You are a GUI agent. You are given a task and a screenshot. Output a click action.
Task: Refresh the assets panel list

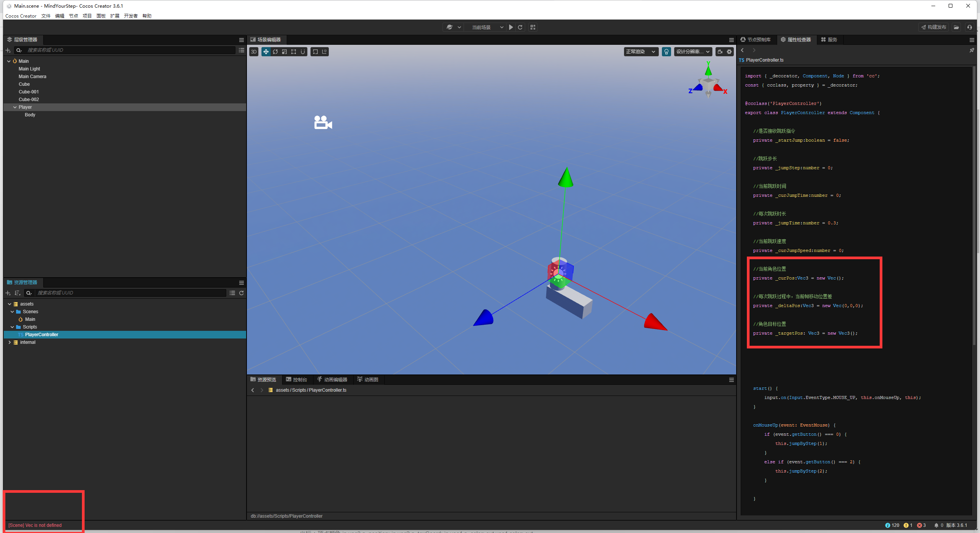242,293
